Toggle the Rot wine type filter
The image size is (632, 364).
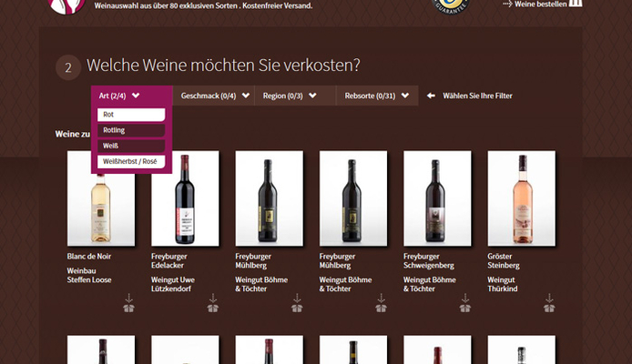click(x=131, y=115)
